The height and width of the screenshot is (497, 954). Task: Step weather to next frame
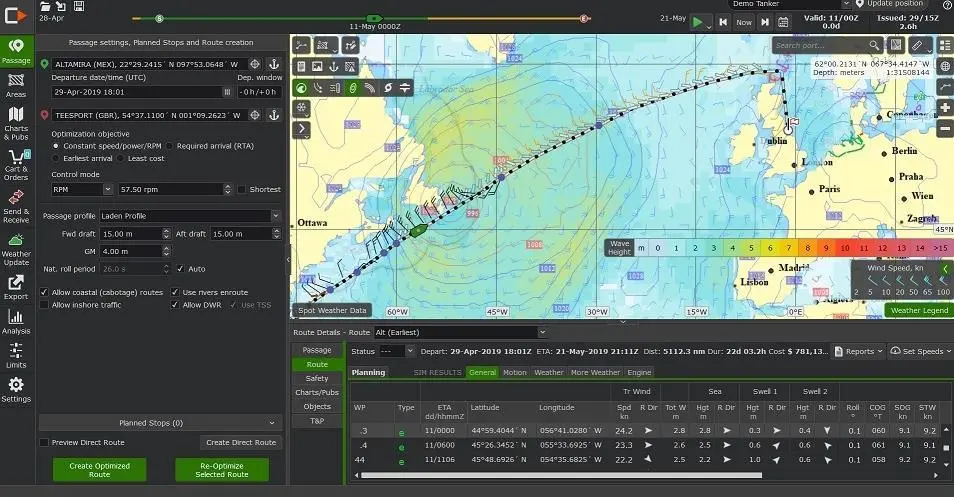[765, 22]
